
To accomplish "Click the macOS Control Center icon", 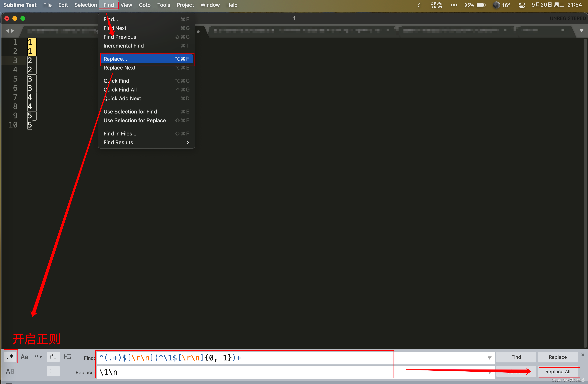I will [522, 5].
